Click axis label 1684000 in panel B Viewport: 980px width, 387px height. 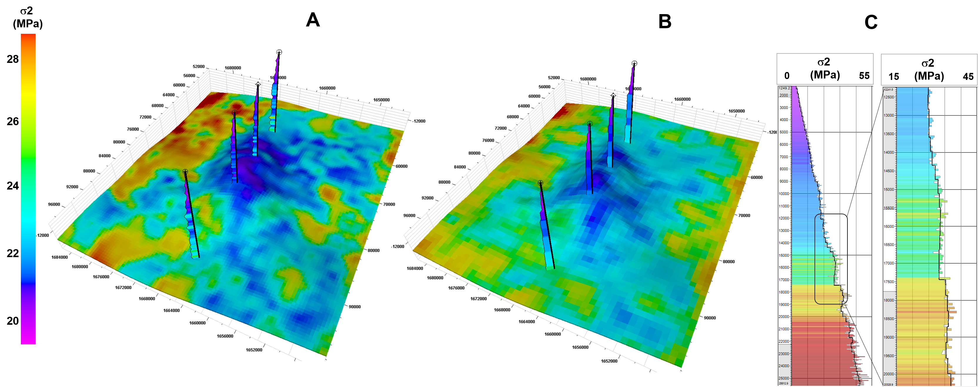click(x=415, y=268)
